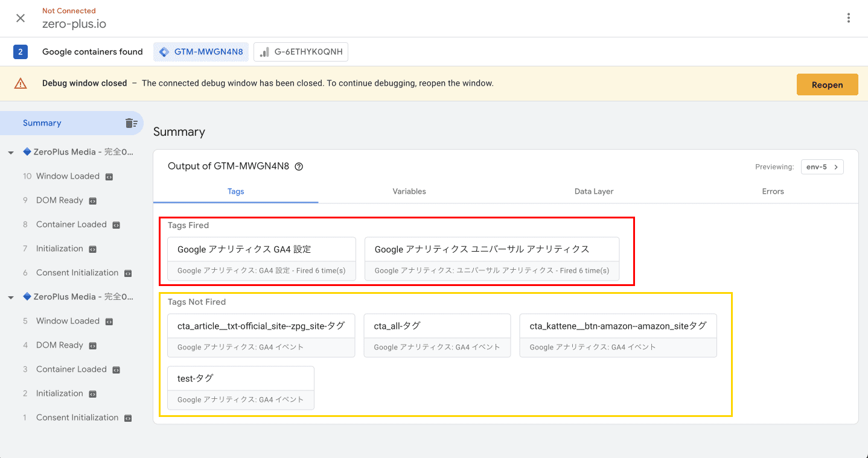868x458 pixels.
Task: Select event 2 Initialization
Action: click(x=59, y=393)
